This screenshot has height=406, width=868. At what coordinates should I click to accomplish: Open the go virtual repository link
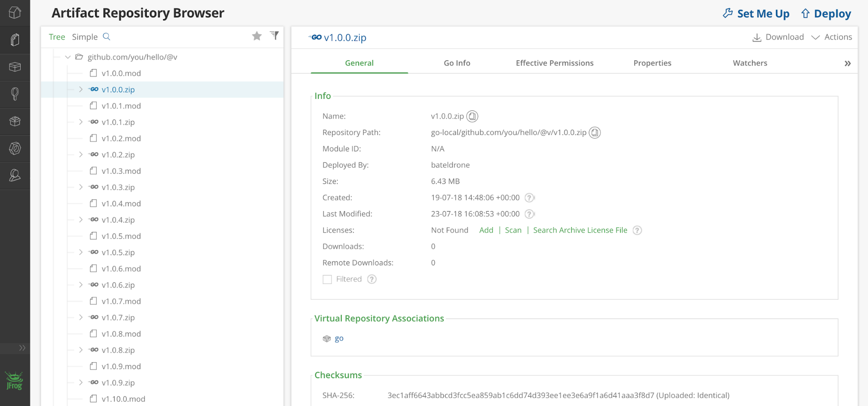[339, 339]
